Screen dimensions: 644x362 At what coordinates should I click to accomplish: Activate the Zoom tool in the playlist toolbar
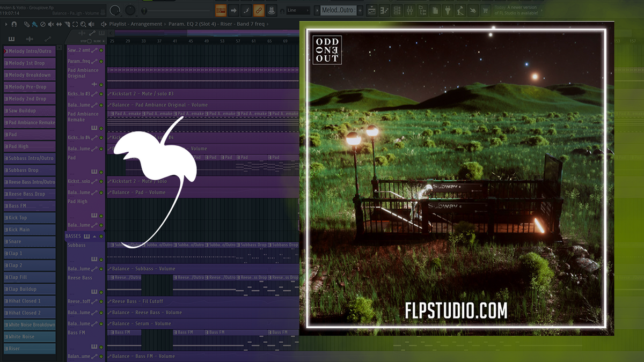pyautogui.click(x=83, y=24)
